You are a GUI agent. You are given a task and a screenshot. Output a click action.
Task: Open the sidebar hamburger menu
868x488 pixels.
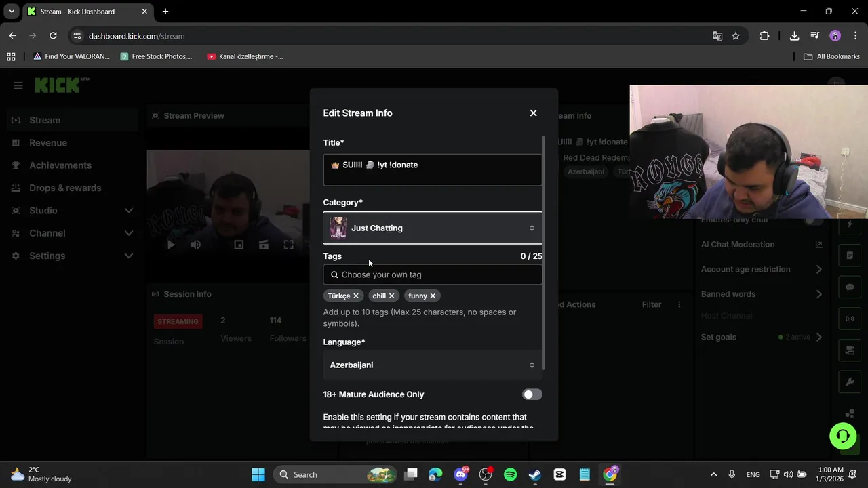click(x=18, y=85)
